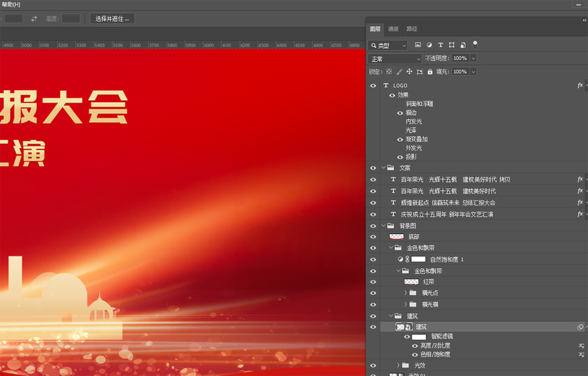Viewport: 588px width, 376px height.
Task: Hide the LOGO layer with its eye icon
Action: point(373,86)
